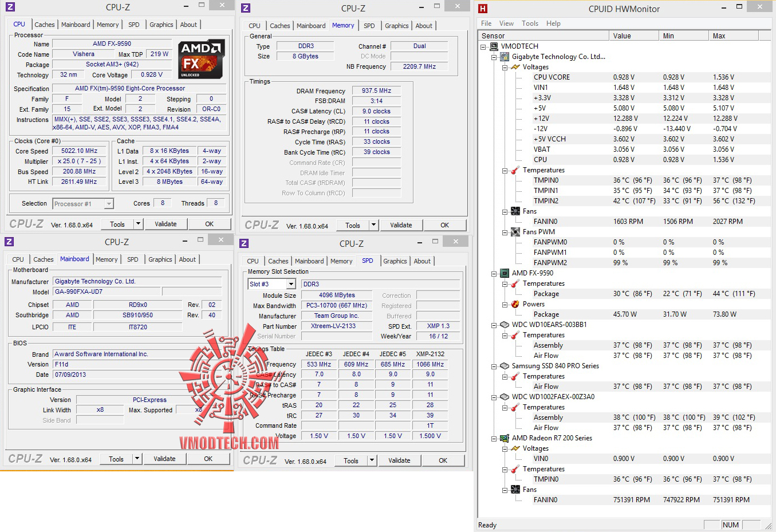This screenshot has width=776, height=532.
Task: Click the Fans icon under Gigabyte Technology
Action: 515,211
